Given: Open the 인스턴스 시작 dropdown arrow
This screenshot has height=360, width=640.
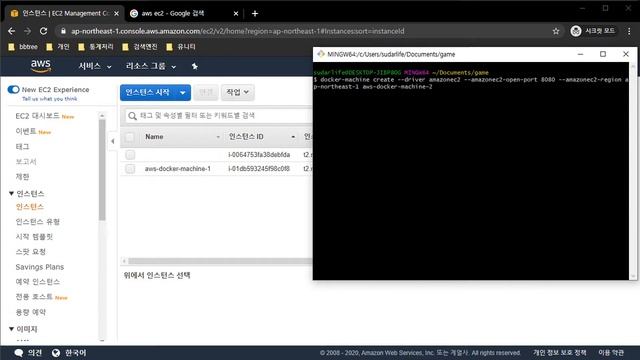Looking at the screenshot, I should pos(182,93).
